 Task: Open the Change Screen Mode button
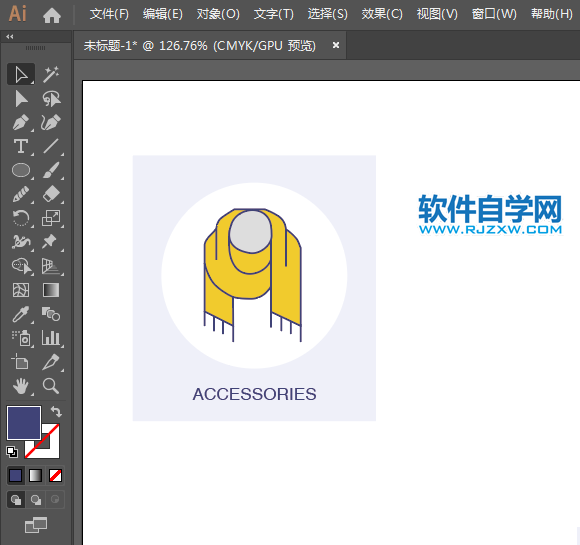click(36, 525)
